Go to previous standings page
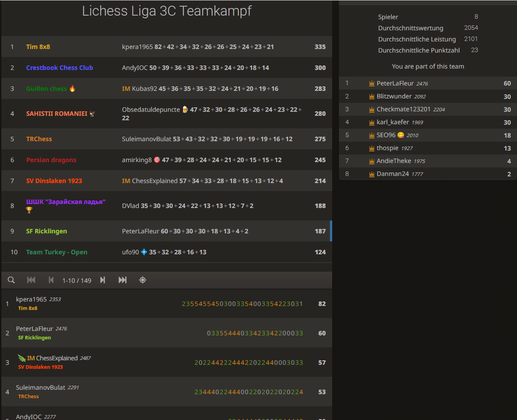Screen dimensions: 517x420 [x=51, y=280]
